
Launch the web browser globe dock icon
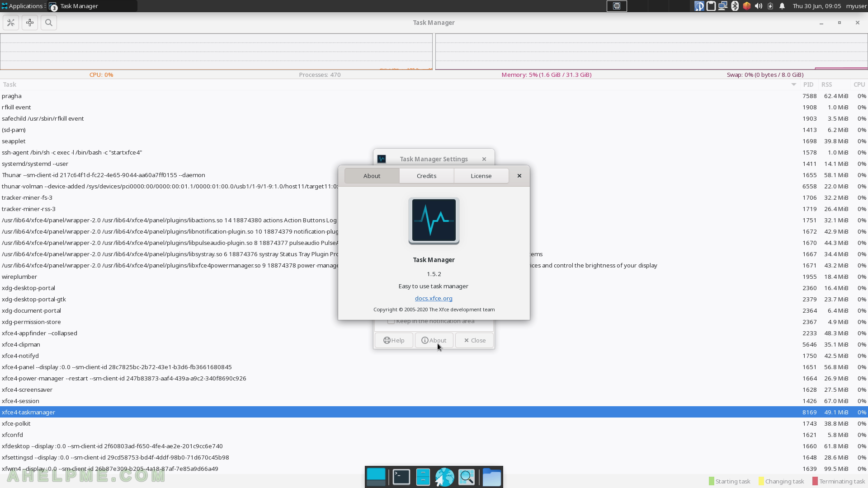[444, 477]
